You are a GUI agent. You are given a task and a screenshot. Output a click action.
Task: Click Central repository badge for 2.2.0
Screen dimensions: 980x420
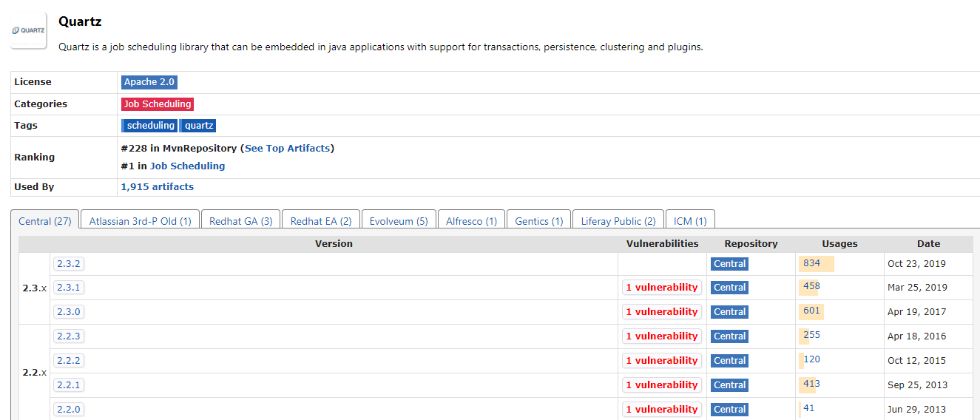pyautogui.click(x=729, y=410)
